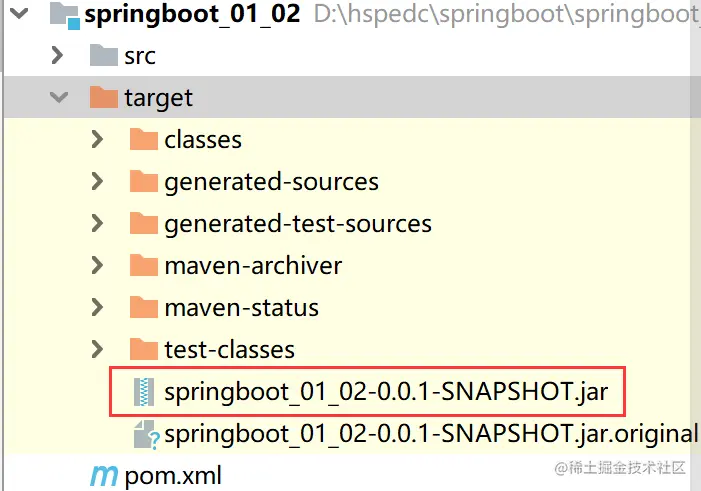The width and height of the screenshot is (701, 491).
Task: Click the src folder icon
Action: click(x=104, y=55)
